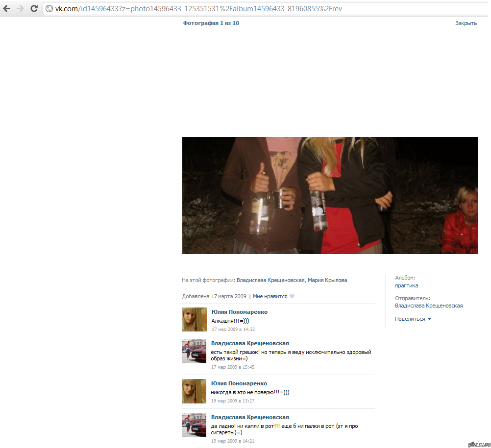Image resolution: width=491 pixels, height=448 pixels.
Task: Click the avatar by the 19 мар 13:27 comment
Action: pos(194,391)
